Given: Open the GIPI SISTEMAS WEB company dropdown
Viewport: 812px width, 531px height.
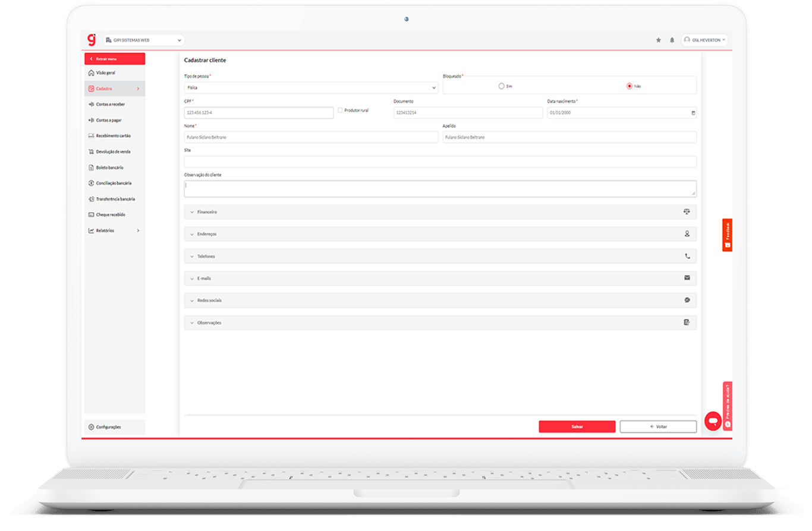Looking at the screenshot, I should pyautogui.click(x=144, y=40).
